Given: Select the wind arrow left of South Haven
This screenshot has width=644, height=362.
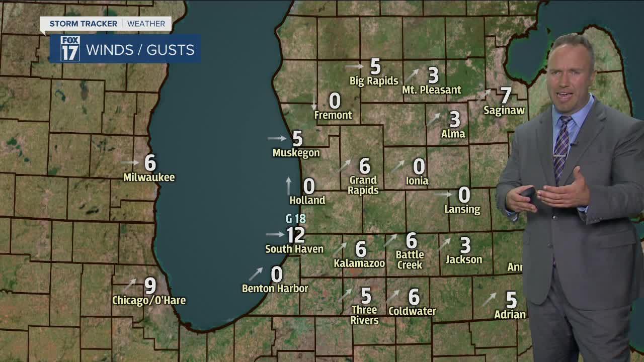Looking at the screenshot, I should [x=275, y=234].
